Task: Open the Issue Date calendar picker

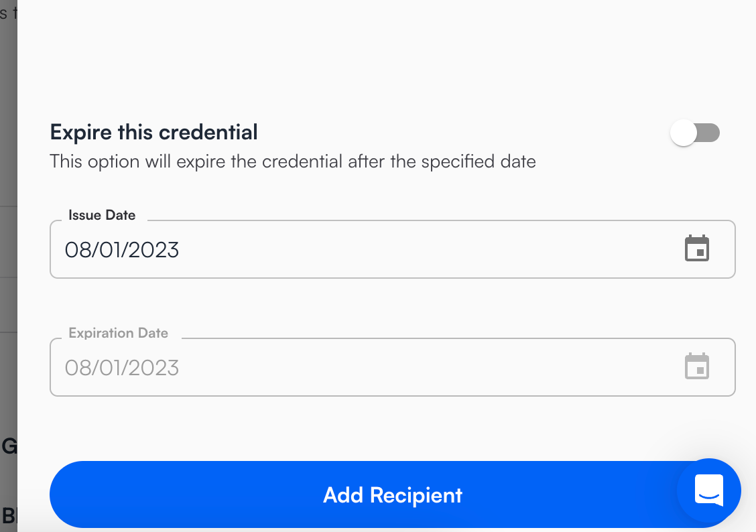Action: click(x=697, y=249)
